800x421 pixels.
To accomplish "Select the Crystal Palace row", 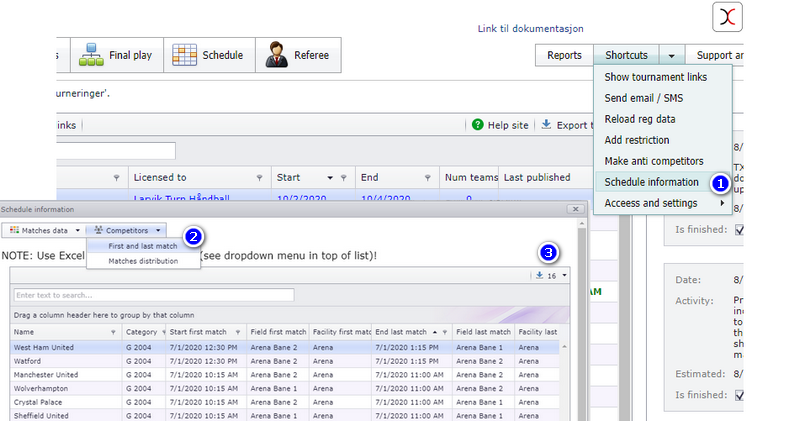I will 285,402.
